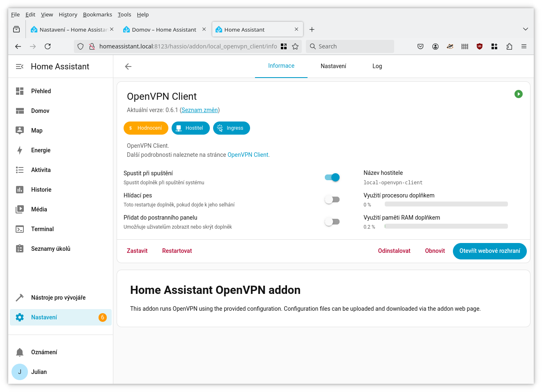Open Seznamy úkolů in the sidebar

point(61,249)
